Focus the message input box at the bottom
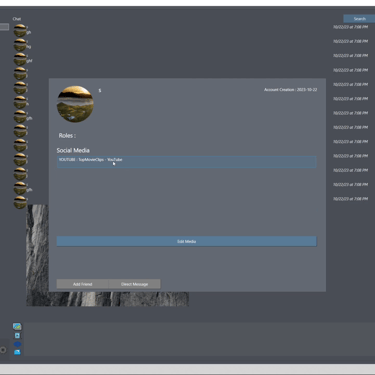This screenshot has width=375, height=375. point(199,339)
